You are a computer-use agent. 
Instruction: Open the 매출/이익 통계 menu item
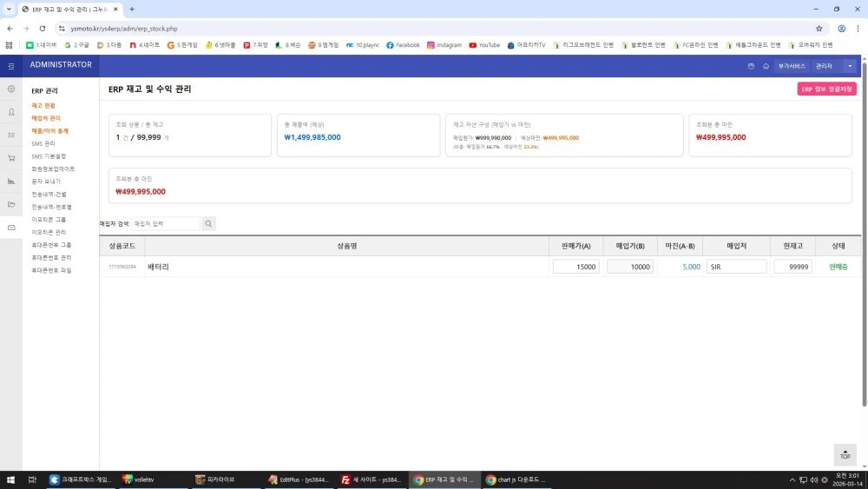pos(49,130)
